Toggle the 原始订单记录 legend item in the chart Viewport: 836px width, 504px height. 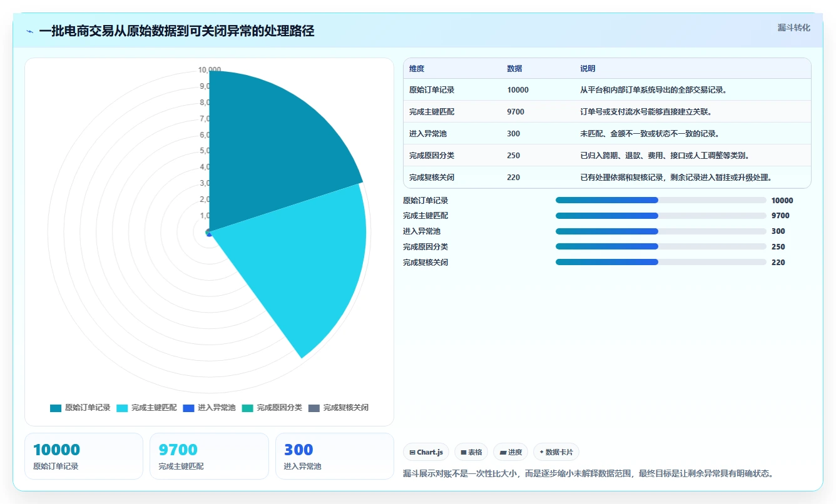80,408
